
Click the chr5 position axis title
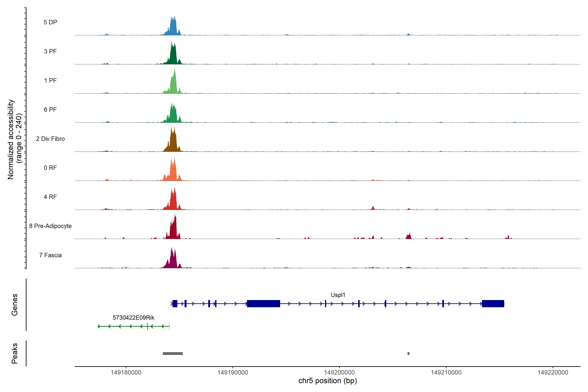[327, 381]
